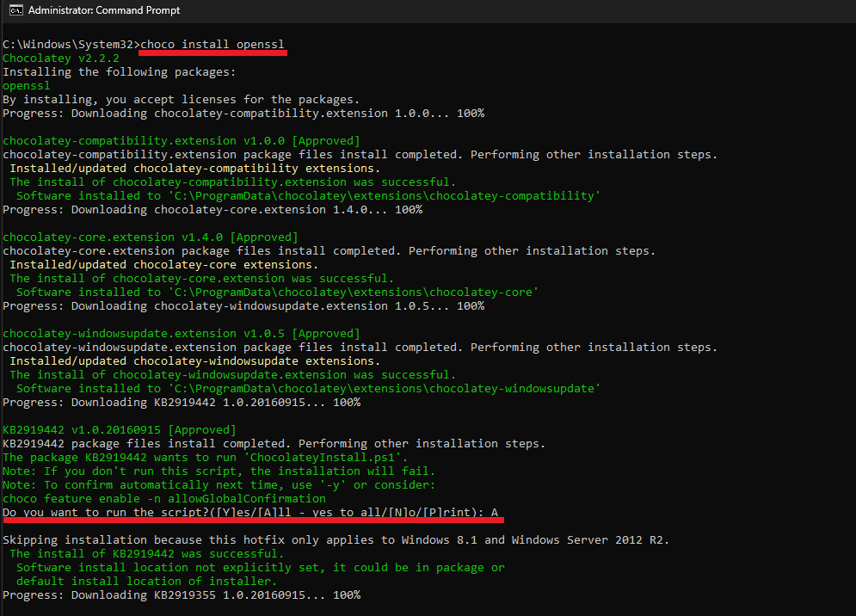Click the 'Chocolatey v2.2.2' version line

(60, 59)
